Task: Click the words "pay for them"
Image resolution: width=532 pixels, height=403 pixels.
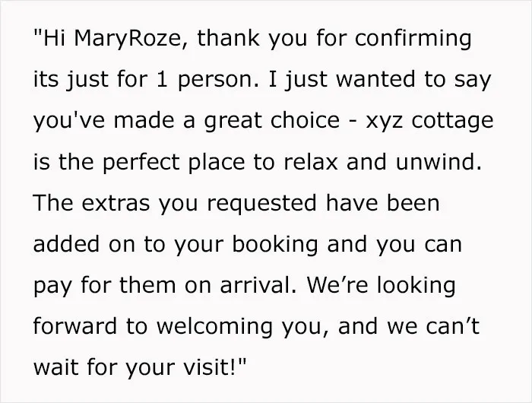Action: pos(105,286)
